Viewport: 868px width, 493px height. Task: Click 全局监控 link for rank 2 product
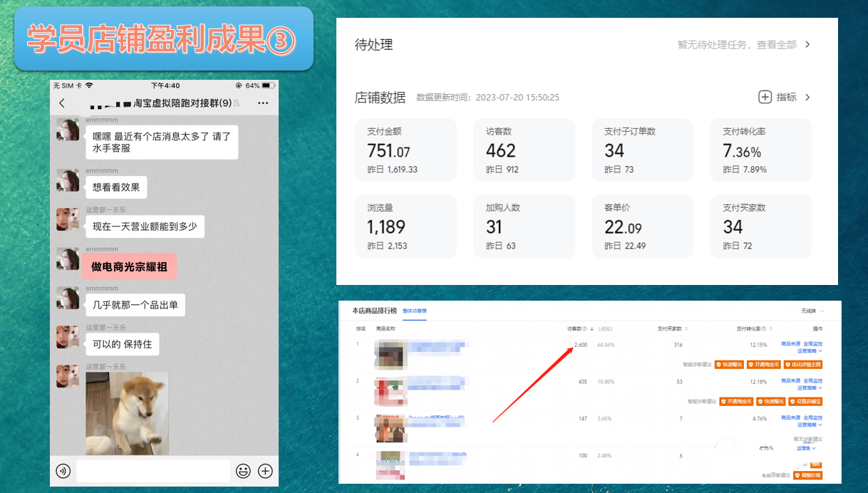813,381
